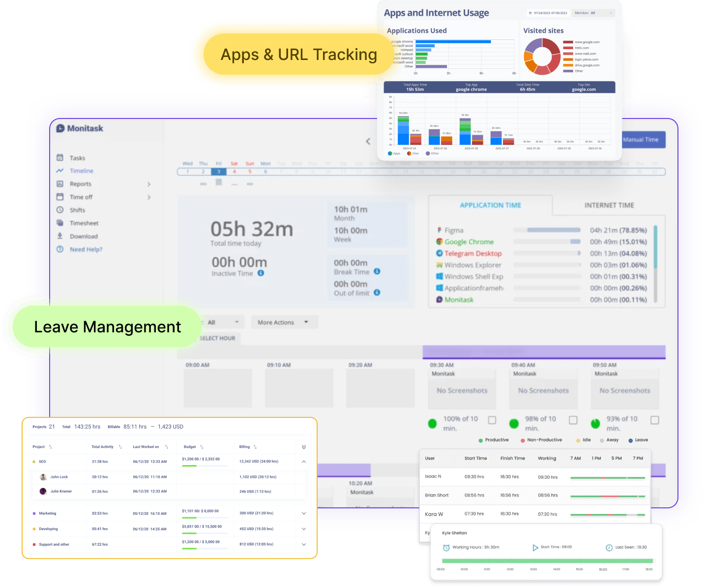Select the Timeline chart icon in sidebar
This screenshot has height=588, width=706.
point(60,171)
